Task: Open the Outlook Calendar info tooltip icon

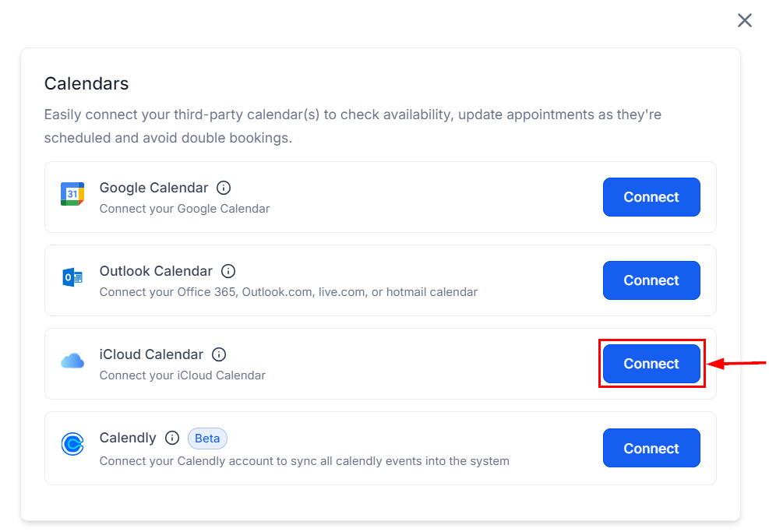Action: pos(228,270)
